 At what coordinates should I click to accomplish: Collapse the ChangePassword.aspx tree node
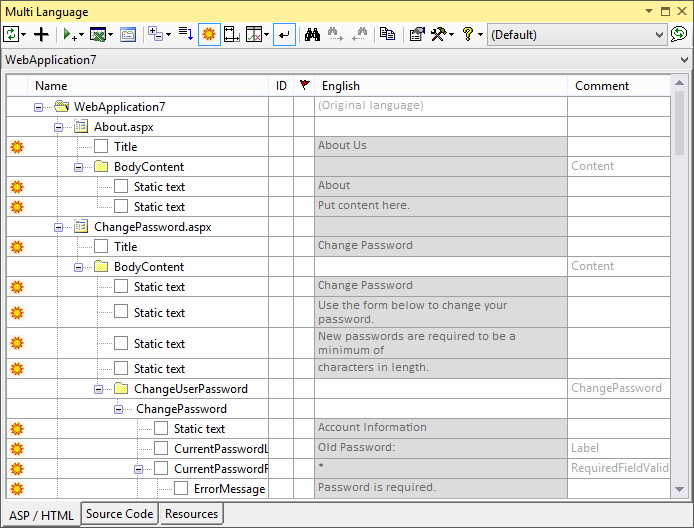59,227
